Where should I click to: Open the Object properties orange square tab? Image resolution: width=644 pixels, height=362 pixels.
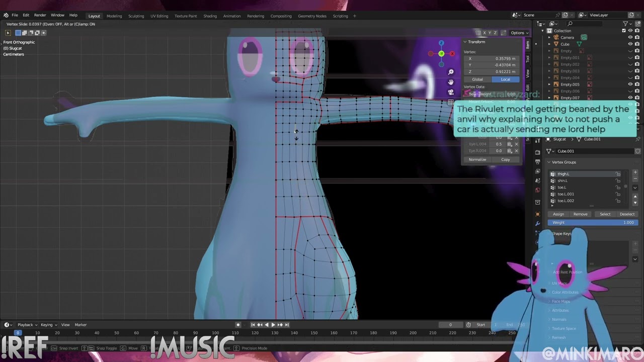pyautogui.click(x=537, y=214)
